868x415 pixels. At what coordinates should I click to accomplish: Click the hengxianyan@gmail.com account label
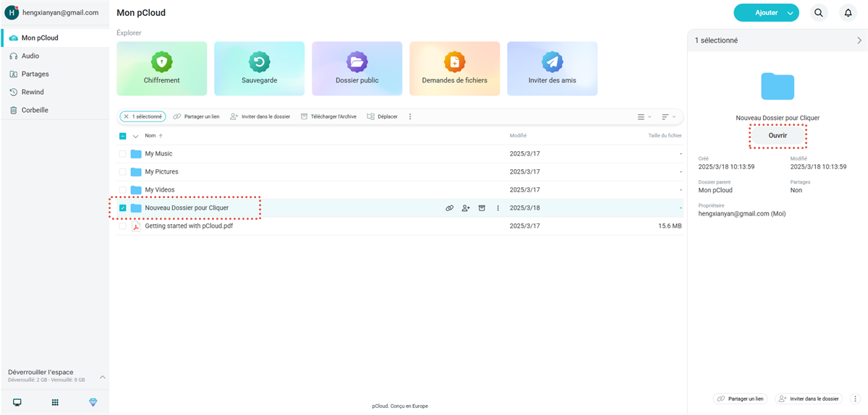click(60, 12)
